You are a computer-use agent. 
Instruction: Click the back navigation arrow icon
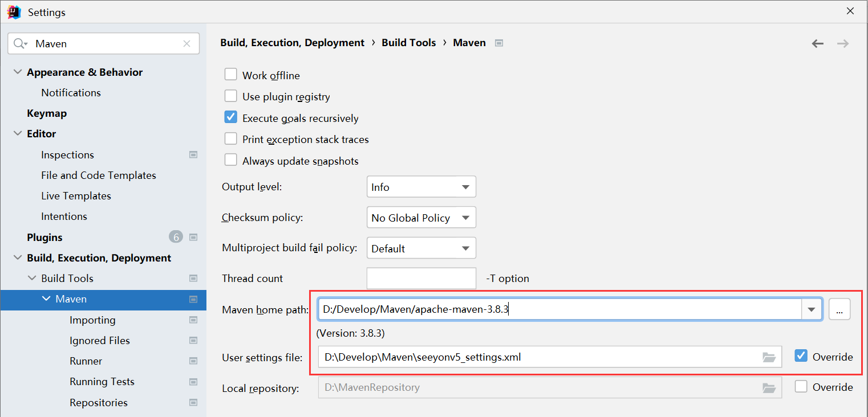point(818,43)
